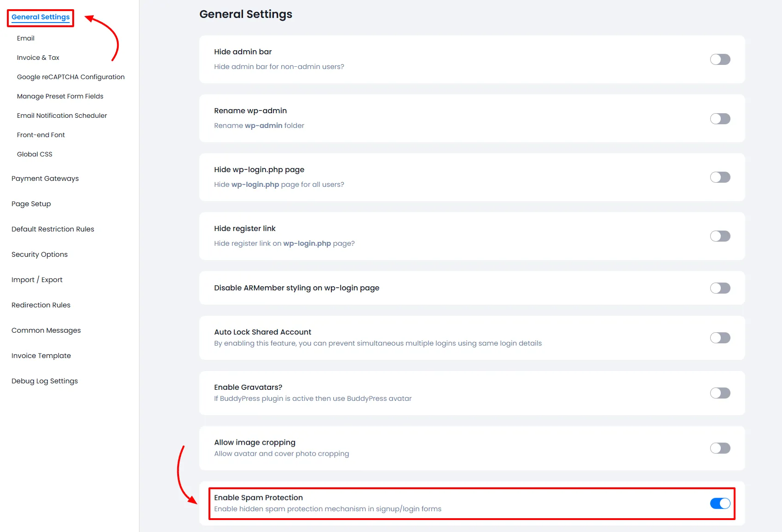Go to Redirection Rules
Viewport: 782px width, 532px height.
[41, 305]
